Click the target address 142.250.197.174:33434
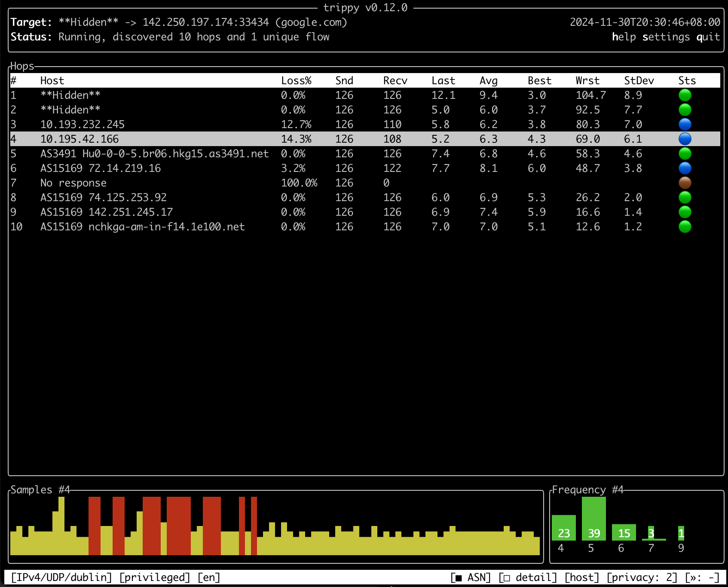This screenshot has height=587, width=728. 206,22
